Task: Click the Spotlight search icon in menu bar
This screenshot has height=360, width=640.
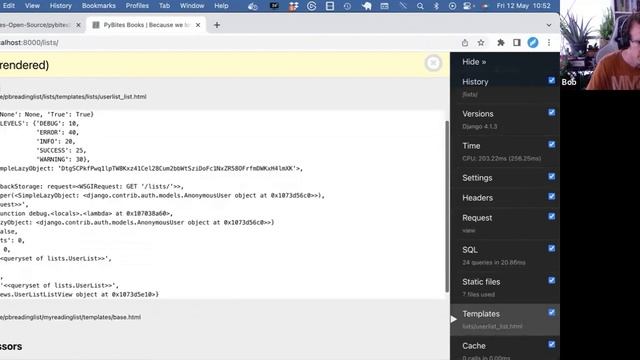Action: [420, 6]
